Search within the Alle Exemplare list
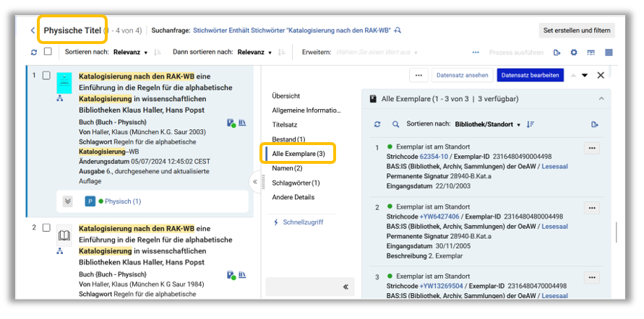Viewport: 644px width, 319px height. [395, 124]
